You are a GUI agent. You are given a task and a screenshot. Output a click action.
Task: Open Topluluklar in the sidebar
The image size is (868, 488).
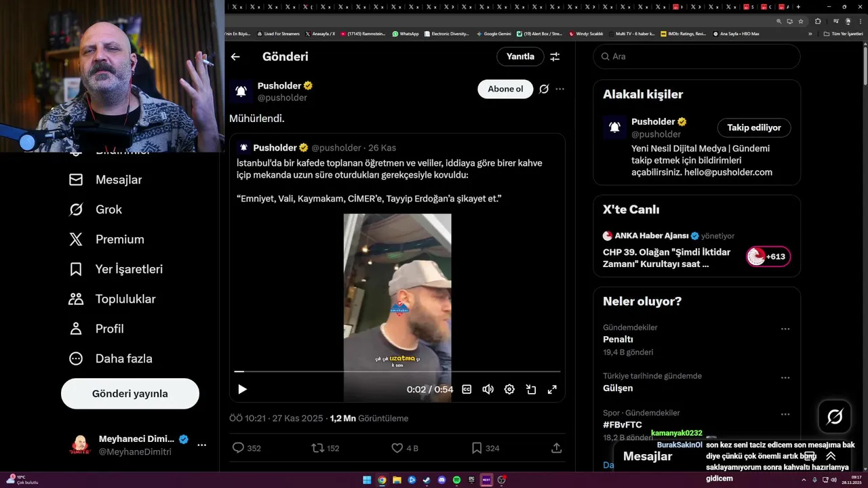(112, 299)
